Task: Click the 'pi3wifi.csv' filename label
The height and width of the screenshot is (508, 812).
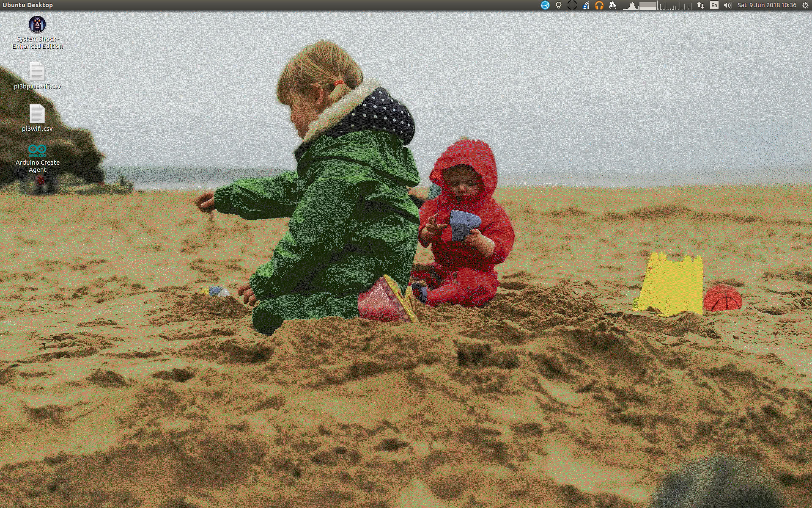Action: click(37, 129)
